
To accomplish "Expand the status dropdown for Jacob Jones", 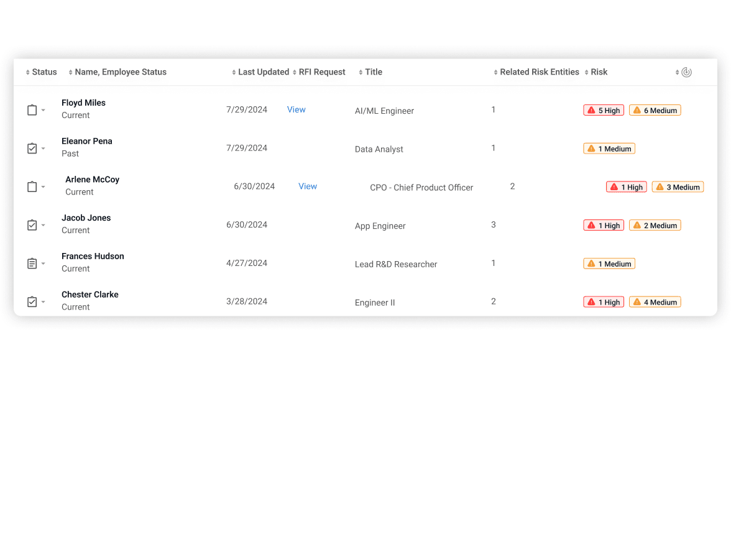I will point(44,226).
